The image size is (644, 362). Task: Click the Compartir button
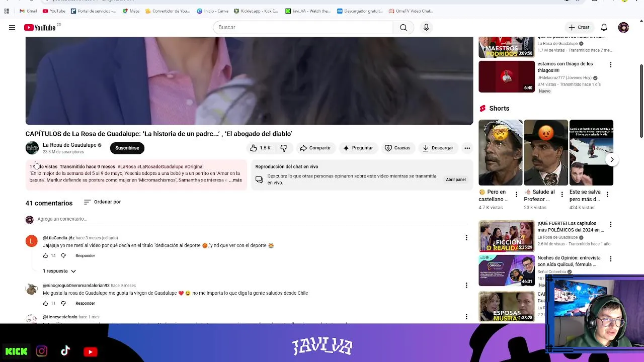[x=315, y=148]
